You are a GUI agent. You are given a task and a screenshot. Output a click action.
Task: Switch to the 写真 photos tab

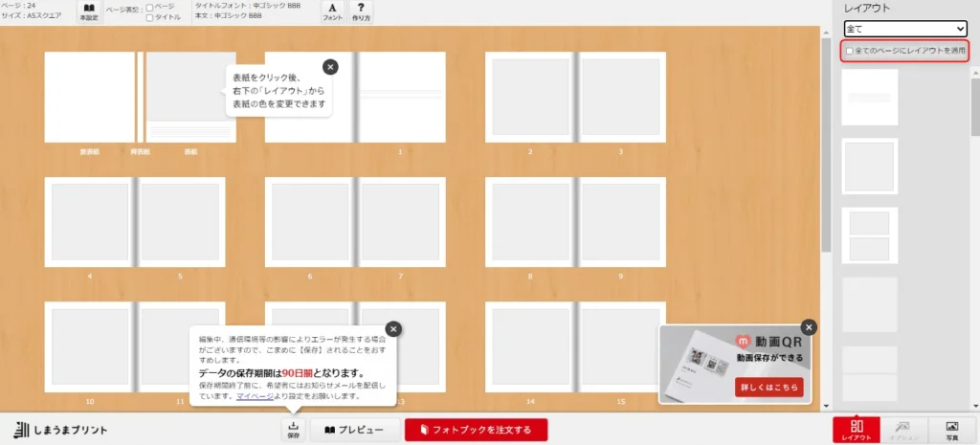point(951,430)
